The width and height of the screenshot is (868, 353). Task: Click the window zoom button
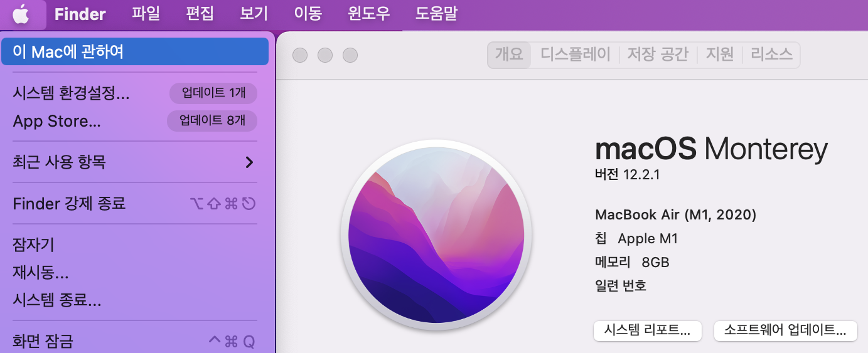[x=350, y=55]
